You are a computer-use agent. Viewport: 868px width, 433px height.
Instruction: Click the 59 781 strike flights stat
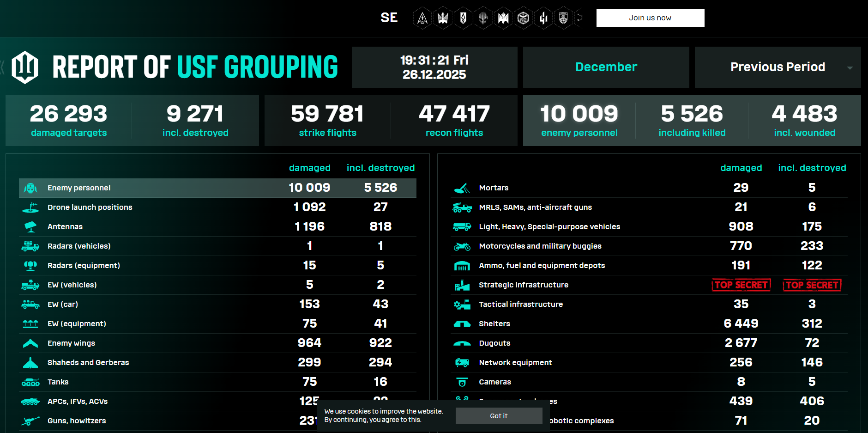(x=328, y=121)
